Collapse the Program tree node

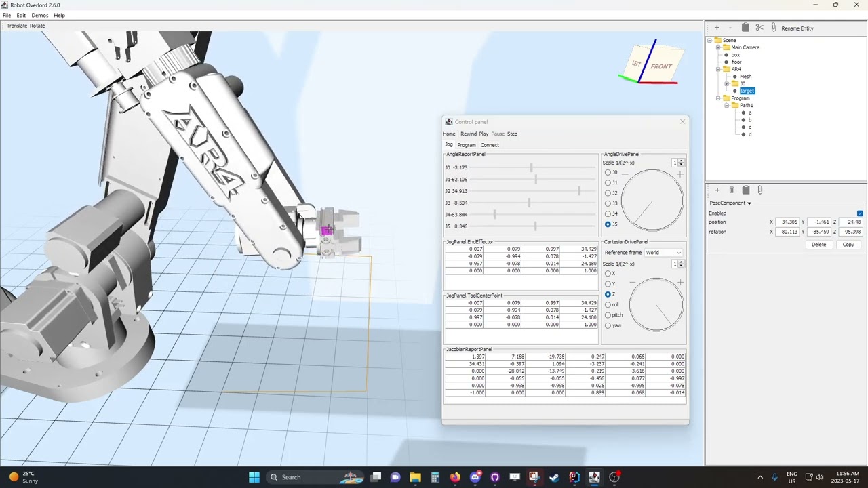pyautogui.click(x=718, y=98)
